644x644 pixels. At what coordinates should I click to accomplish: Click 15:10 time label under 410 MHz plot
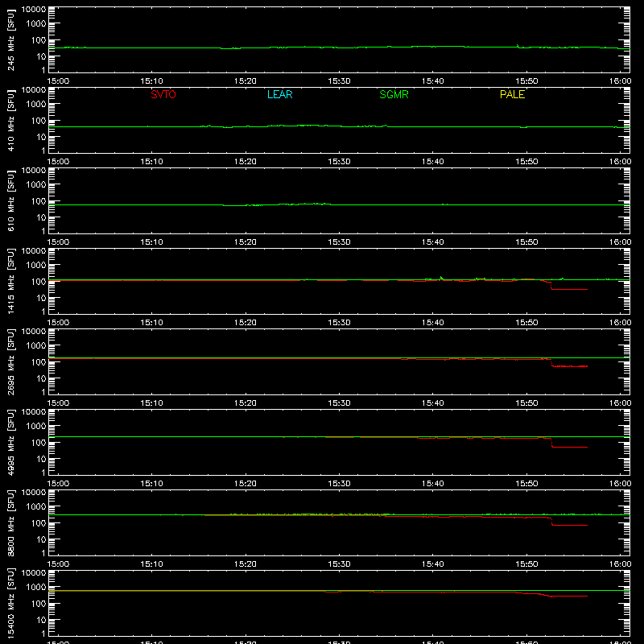151,162
